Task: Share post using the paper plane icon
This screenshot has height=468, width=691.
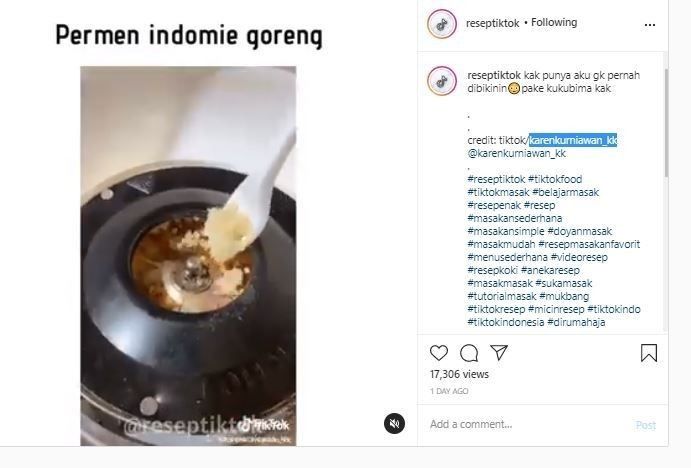Action: click(499, 353)
